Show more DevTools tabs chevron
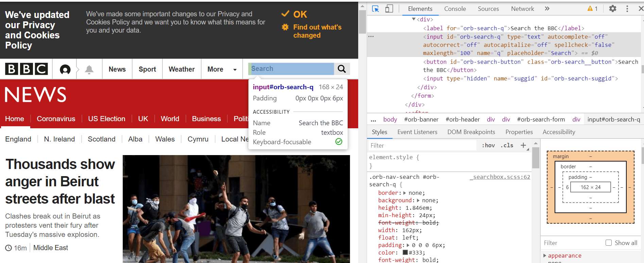 pos(547,9)
